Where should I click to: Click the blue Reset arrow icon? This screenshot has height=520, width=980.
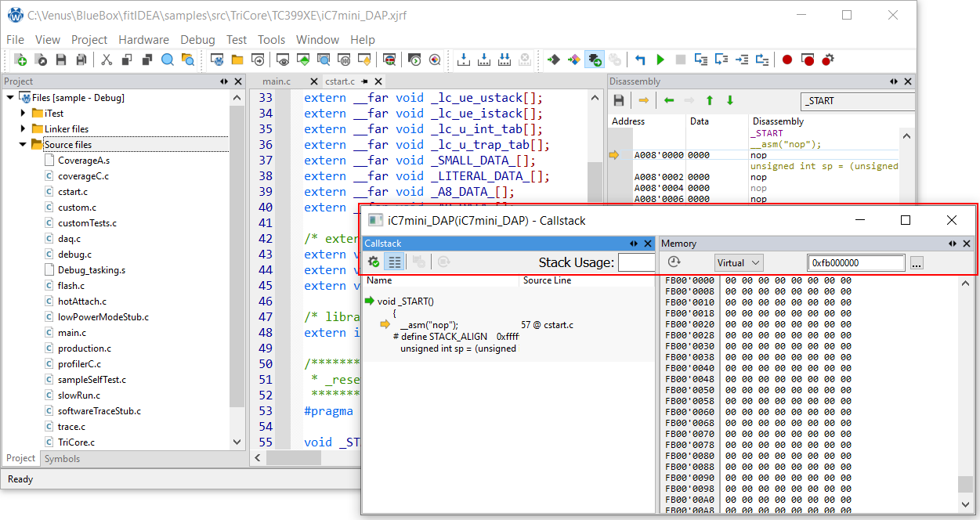click(640, 60)
